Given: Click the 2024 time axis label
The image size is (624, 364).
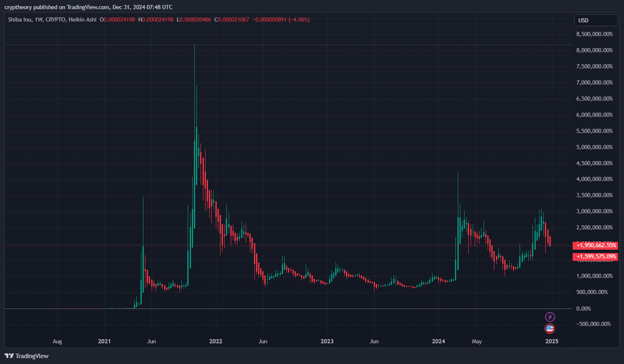Looking at the screenshot, I should (438, 341).
